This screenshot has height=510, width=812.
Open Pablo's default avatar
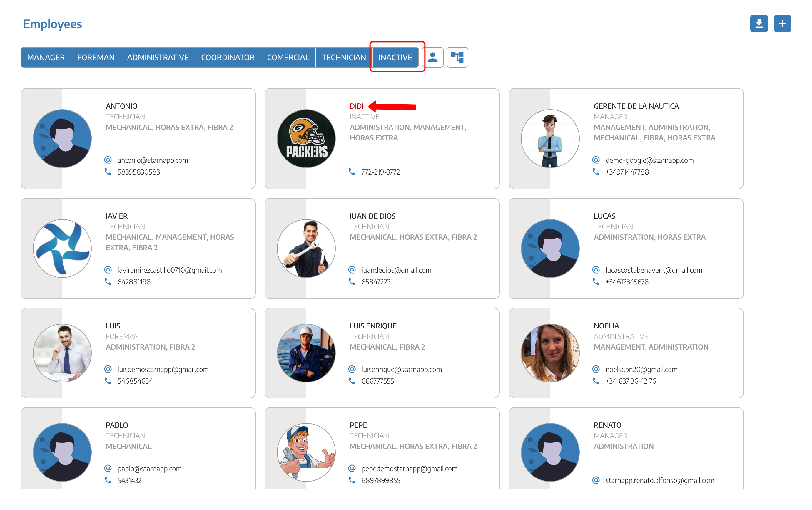click(x=62, y=452)
